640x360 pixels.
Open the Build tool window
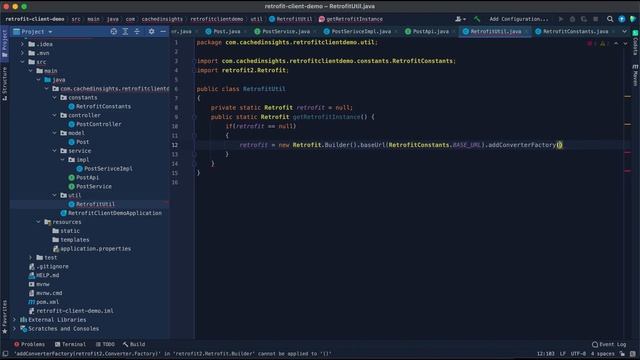click(x=134, y=344)
